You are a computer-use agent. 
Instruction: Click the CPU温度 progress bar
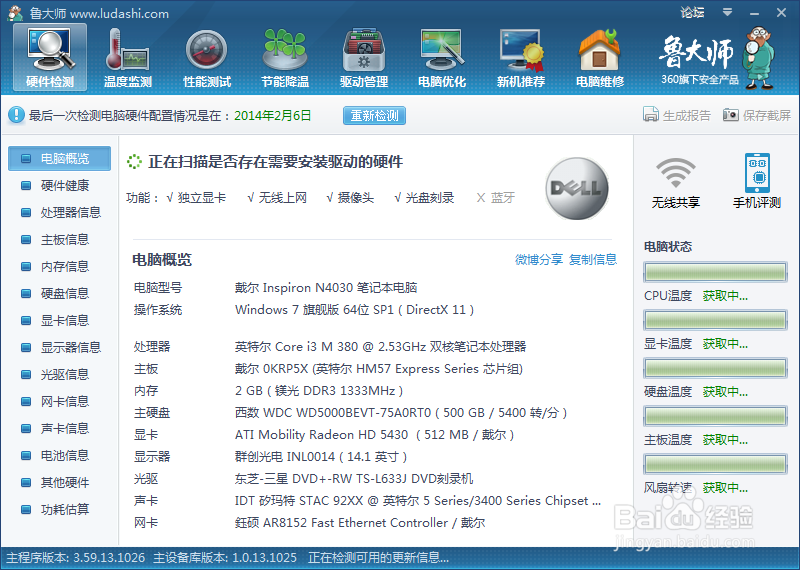tap(715, 272)
